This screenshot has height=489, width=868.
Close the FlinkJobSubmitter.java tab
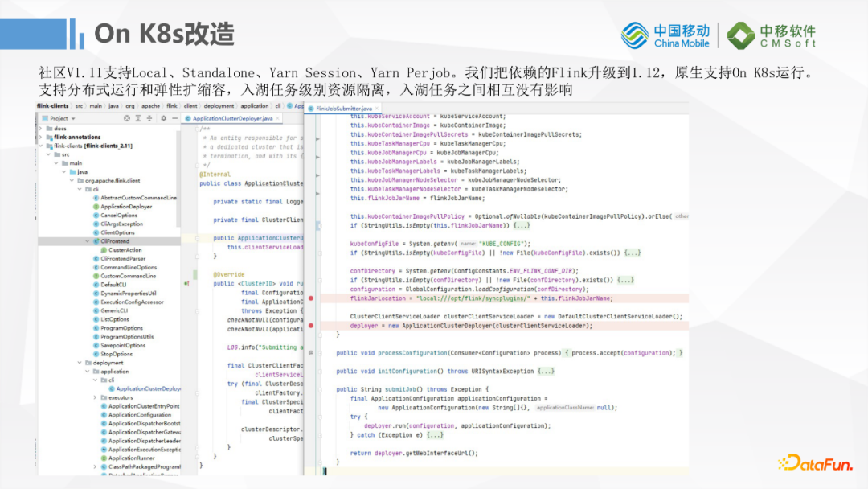tap(377, 109)
